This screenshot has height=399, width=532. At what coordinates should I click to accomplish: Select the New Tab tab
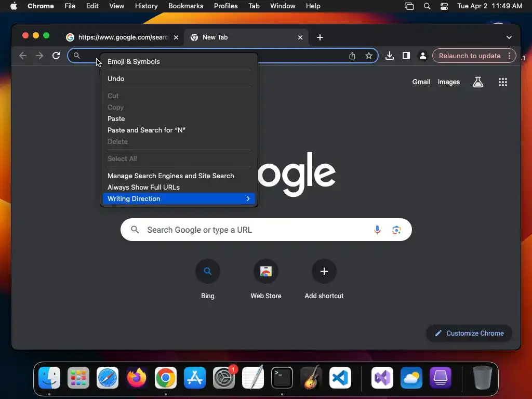click(246, 37)
